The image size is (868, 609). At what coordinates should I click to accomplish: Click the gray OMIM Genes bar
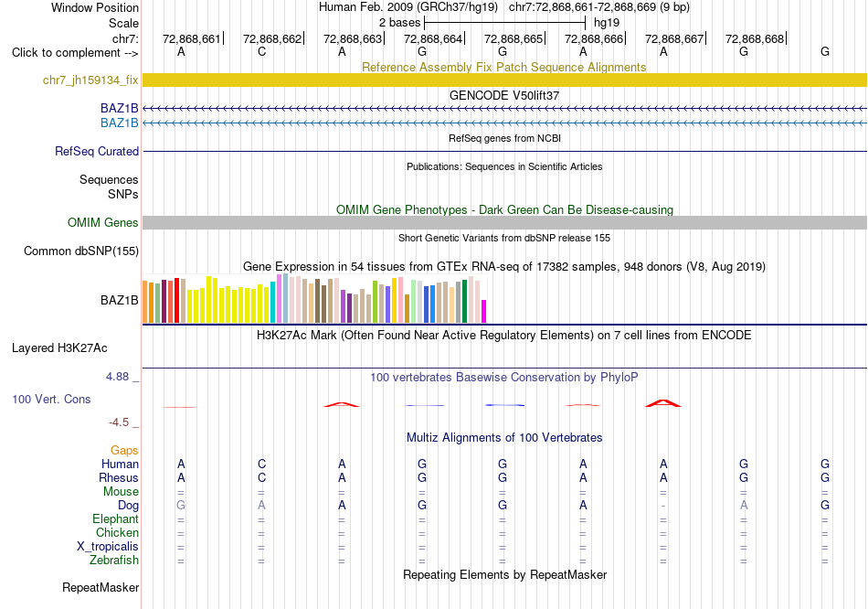(x=504, y=223)
